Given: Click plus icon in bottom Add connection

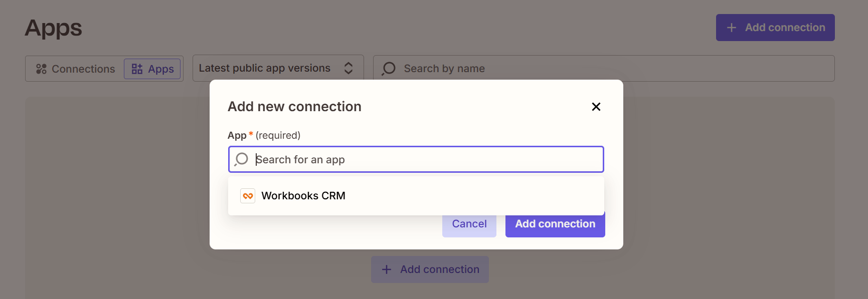Looking at the screenshot, I should pyautogui.click(x=387, y=269).
